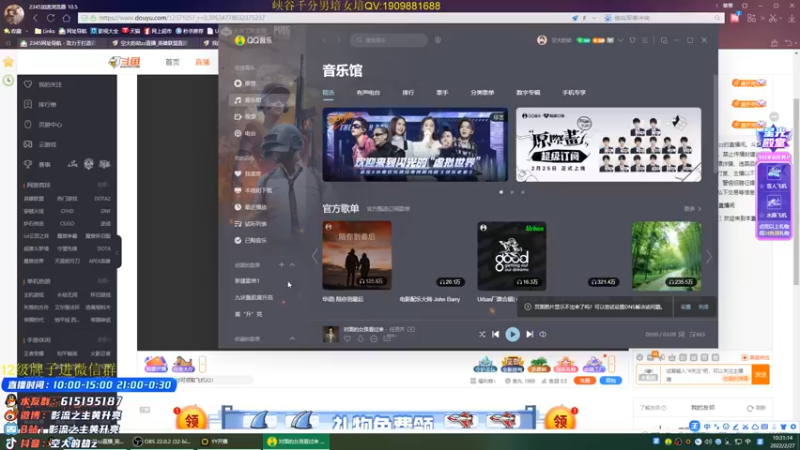Open the QQ Music skin icon
Screen dimensions: 800x450
coord(633,40)
